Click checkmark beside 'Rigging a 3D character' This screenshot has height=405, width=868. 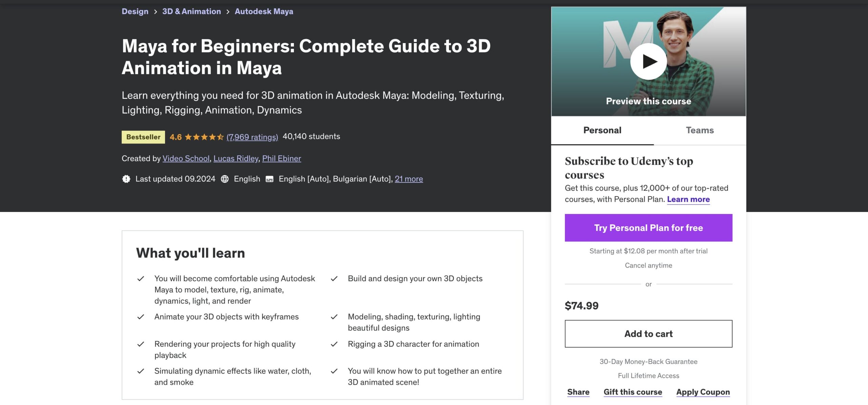click(334, 344)
